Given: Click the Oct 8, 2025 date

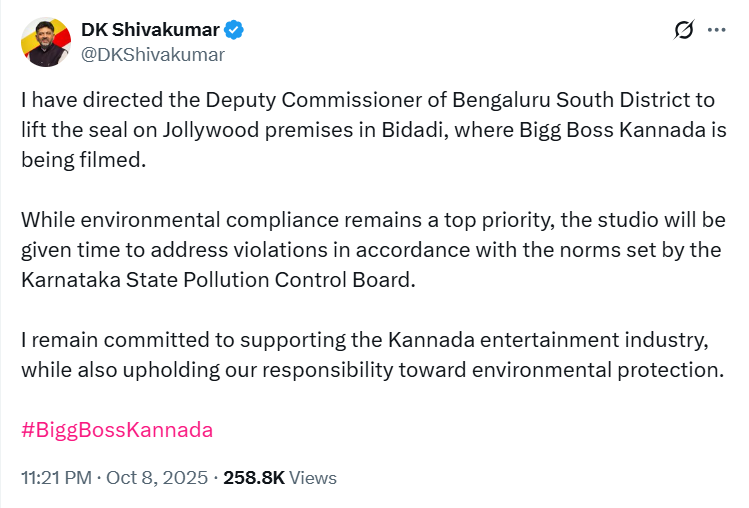Looking at the screenshot, I should coord(166,478).
